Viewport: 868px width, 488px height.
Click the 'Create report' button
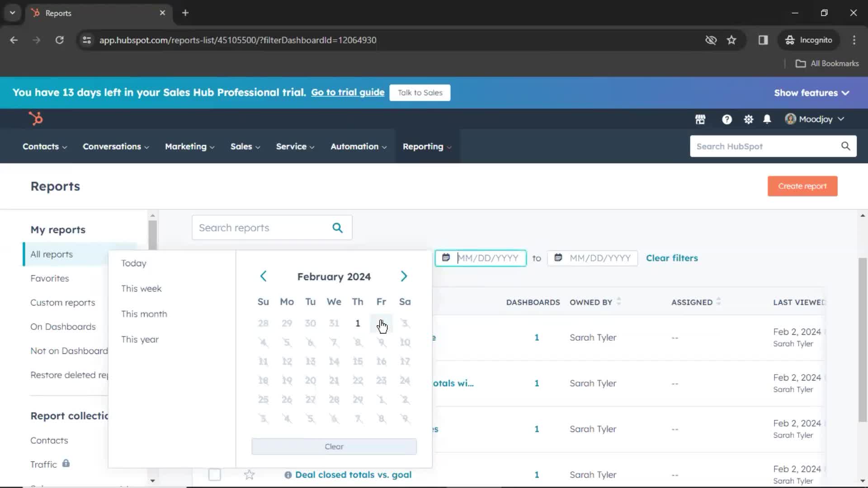tap(802, 185)
